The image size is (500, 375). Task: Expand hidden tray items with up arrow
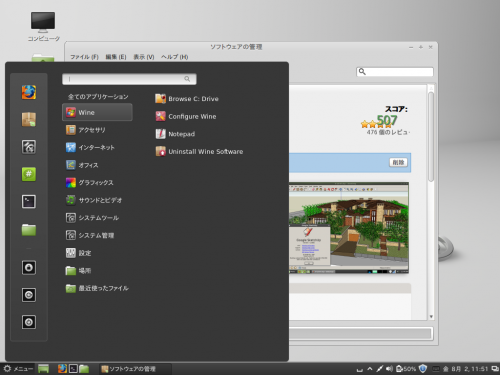(370, 369)
